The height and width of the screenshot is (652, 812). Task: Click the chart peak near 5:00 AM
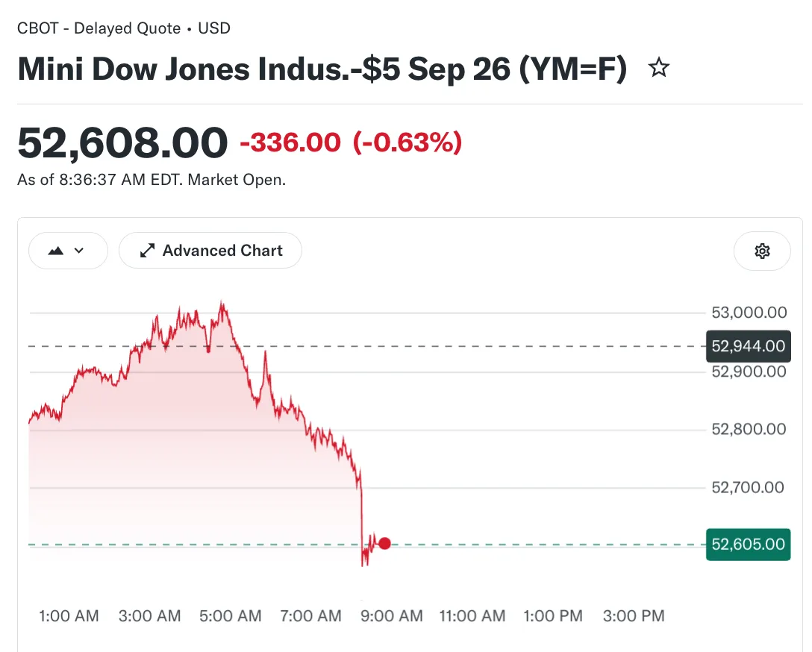(222, 305)
